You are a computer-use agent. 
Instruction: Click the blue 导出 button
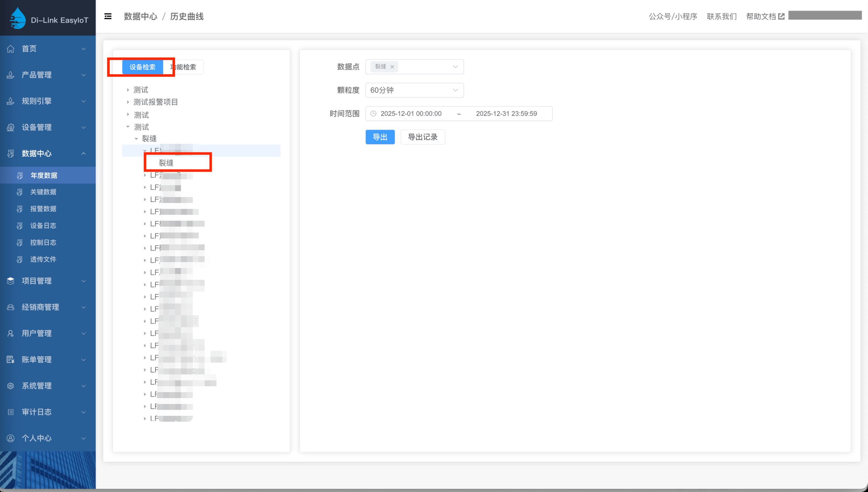pyautogui.click(x=380, y=137)
